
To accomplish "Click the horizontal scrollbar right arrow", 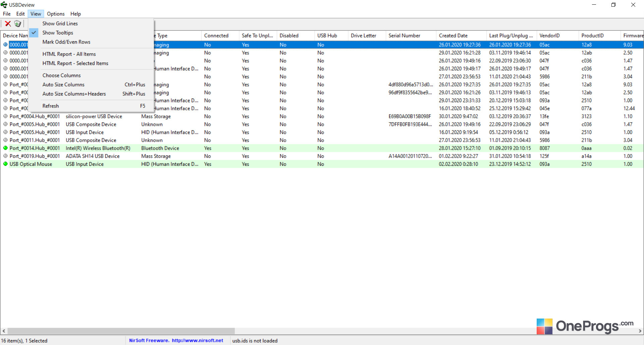I will (x=640, y=331).
